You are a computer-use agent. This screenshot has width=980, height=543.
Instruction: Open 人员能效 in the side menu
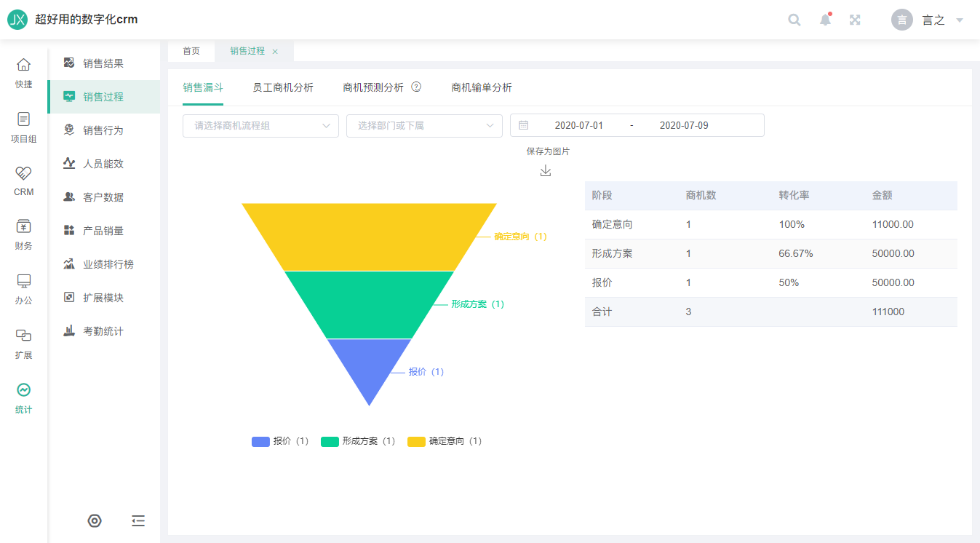pyautogui.click(x=104, y=164)
